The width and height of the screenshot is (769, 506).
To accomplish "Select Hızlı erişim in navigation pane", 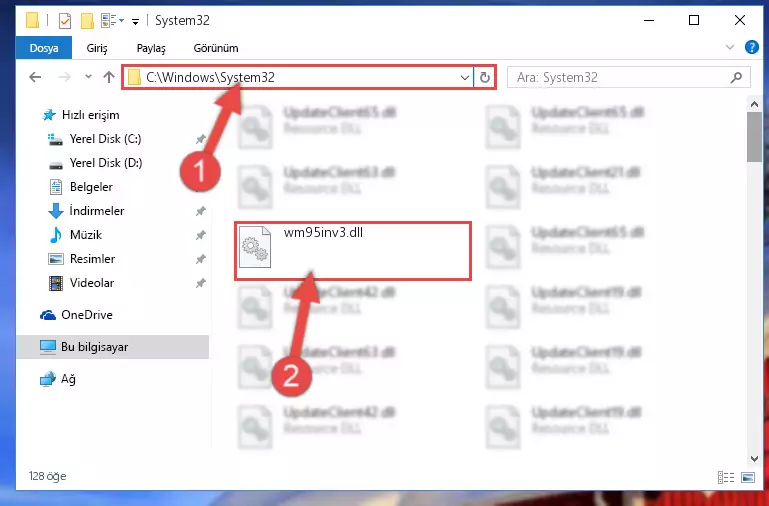I will [90, 115].
